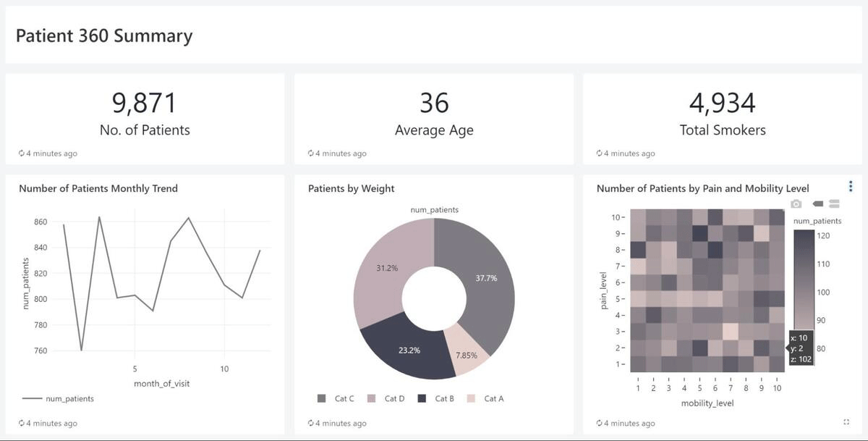Viewport: 868px width, 441px height.
Task: Download heatmap plot as PNG camera icon
Action: (796, 204)
